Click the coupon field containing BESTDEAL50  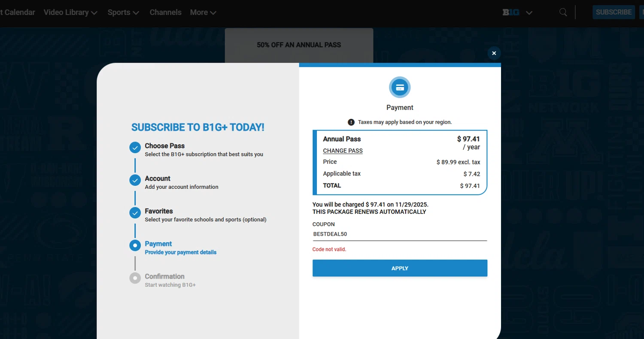(x=400, y=234)
